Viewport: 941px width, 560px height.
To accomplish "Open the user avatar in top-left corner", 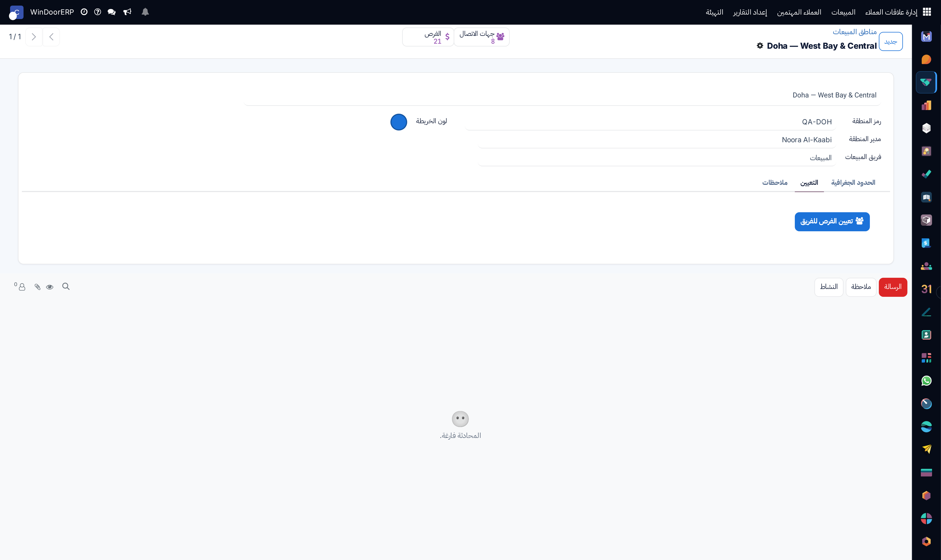I will click(16, 12).
